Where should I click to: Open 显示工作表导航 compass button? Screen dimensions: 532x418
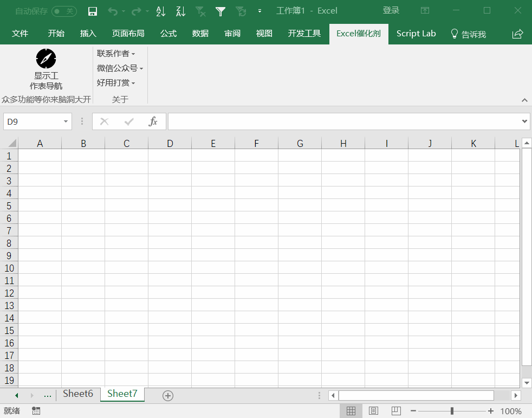[x=46, y=69]
